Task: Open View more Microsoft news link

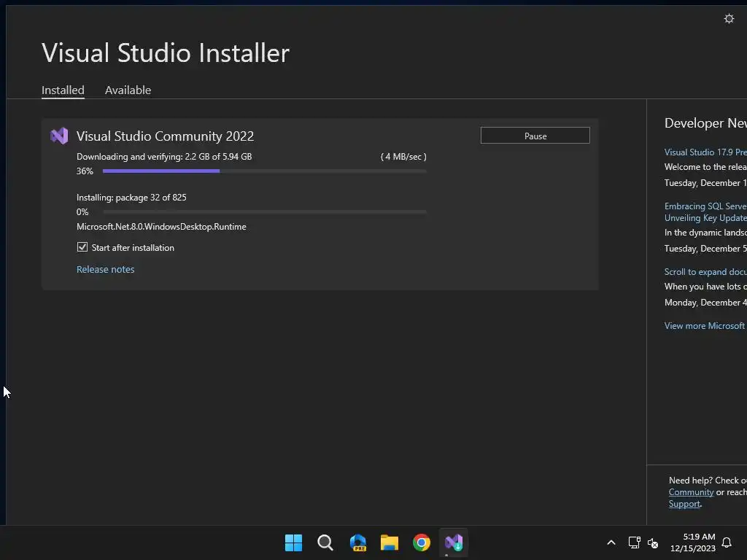Action: point(705,326)
